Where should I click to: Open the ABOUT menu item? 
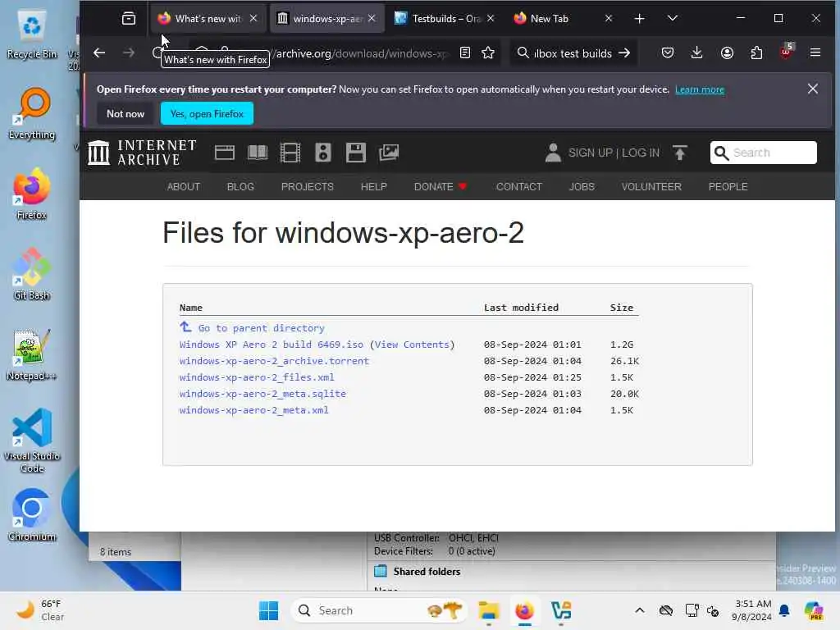point(184,186)
